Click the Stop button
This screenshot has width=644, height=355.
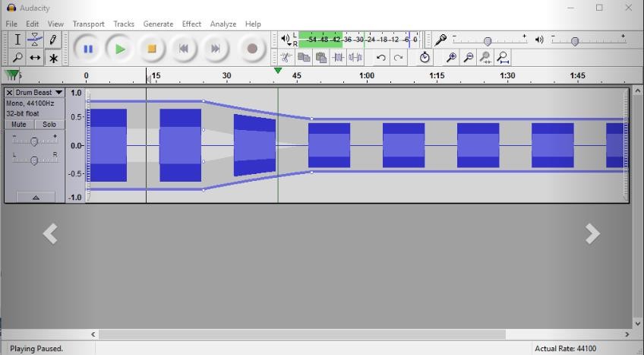coord(152,49)
